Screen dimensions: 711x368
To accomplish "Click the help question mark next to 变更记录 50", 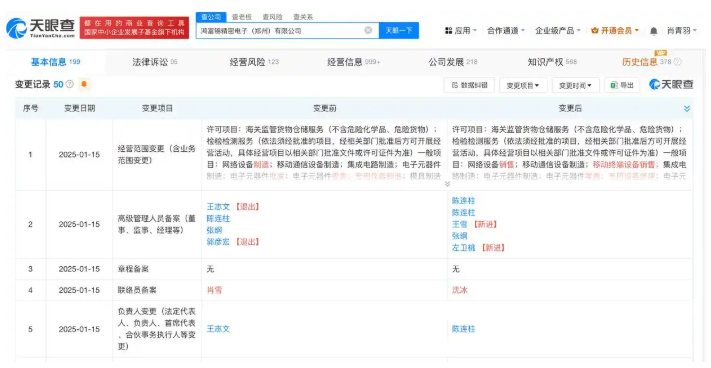I will pos(69,84).
